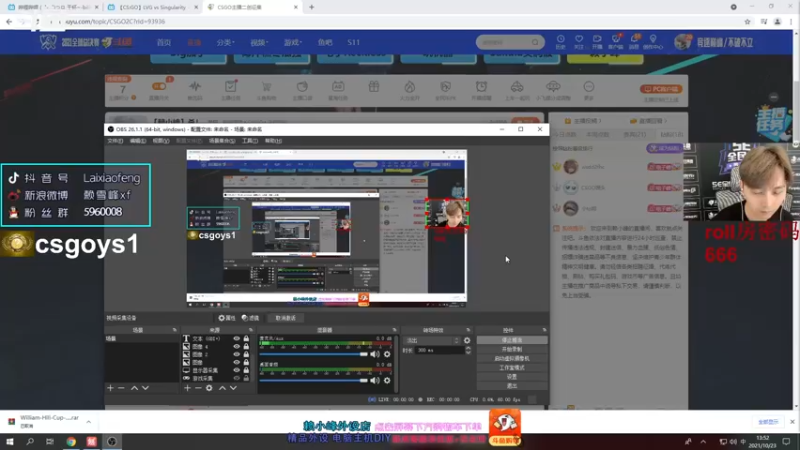Click the virtual camera button in OBS controls
The width and height of the screenshot is (800, 450).
512,358
